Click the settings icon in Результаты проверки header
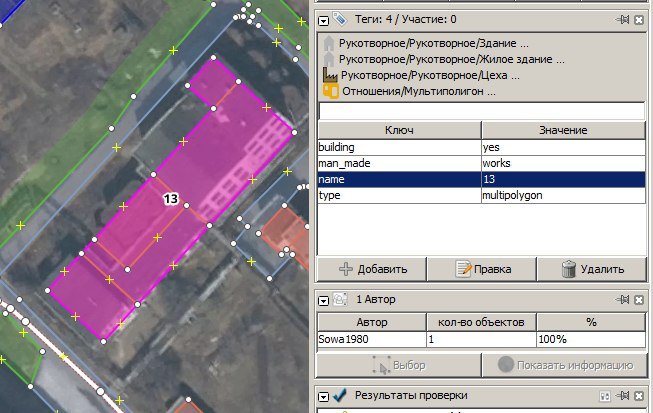Screen dimensions: 653x413 (x=605, y=396)
